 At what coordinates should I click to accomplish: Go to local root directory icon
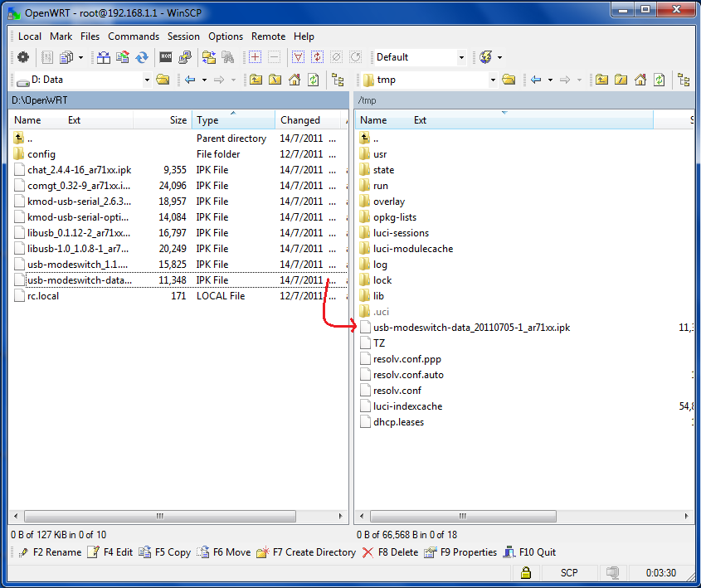click(x=275, y=80)
